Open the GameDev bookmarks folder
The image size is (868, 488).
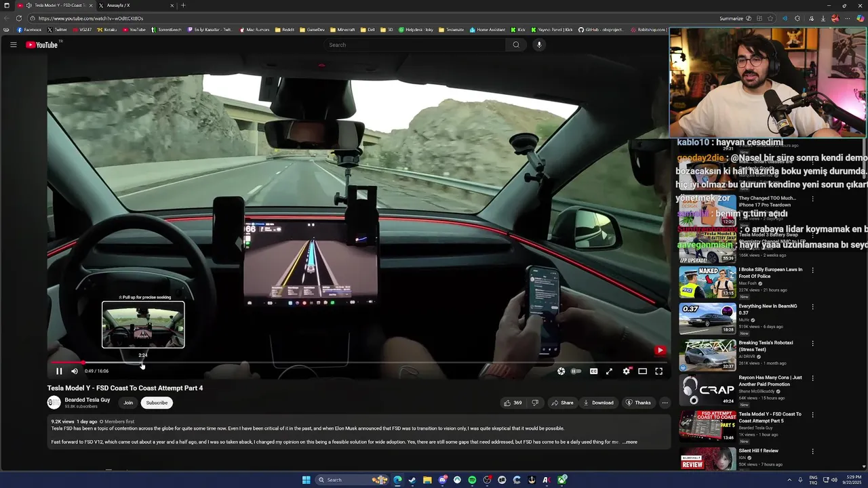click(313, 30)
